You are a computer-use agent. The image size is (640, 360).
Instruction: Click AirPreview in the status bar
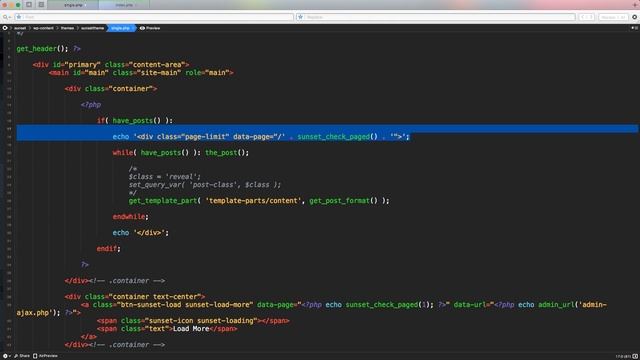(x=45, y=356)
